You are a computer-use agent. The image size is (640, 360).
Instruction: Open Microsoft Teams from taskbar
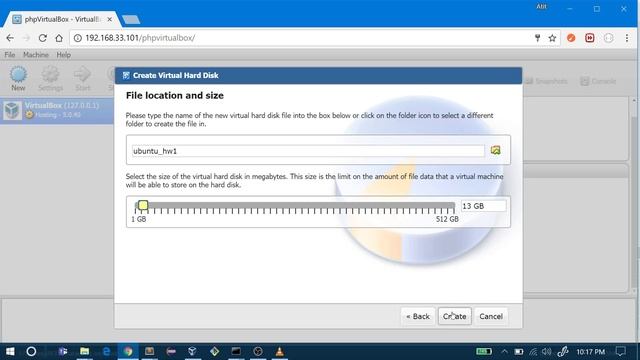click(62, 351)
